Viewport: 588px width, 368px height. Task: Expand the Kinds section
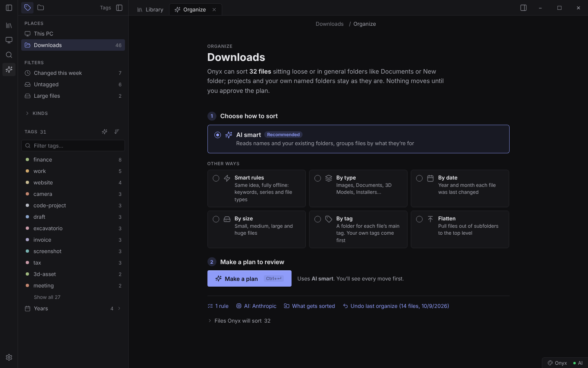point(36,113)
